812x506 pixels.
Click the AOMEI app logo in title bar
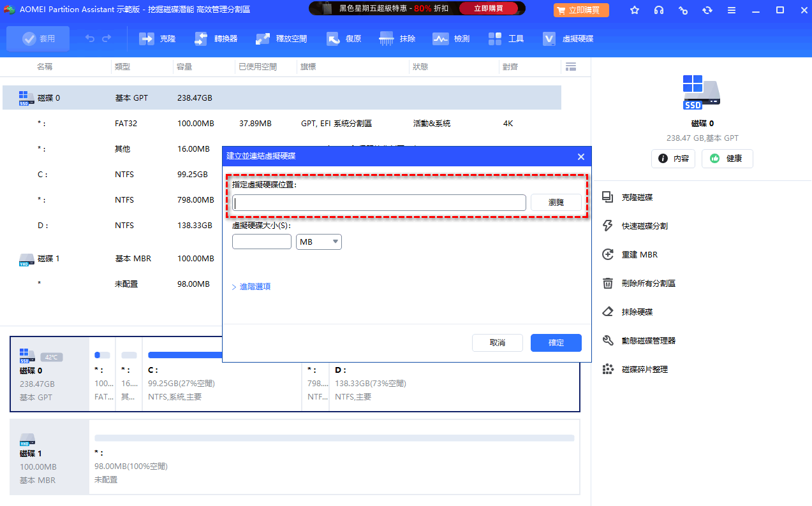click(10, 10)
